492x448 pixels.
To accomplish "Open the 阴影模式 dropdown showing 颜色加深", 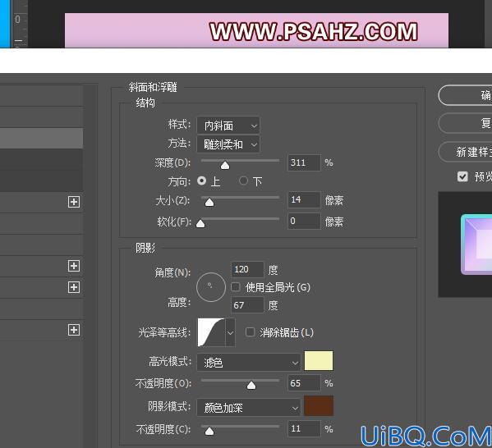I will click(x=249, y=408).
